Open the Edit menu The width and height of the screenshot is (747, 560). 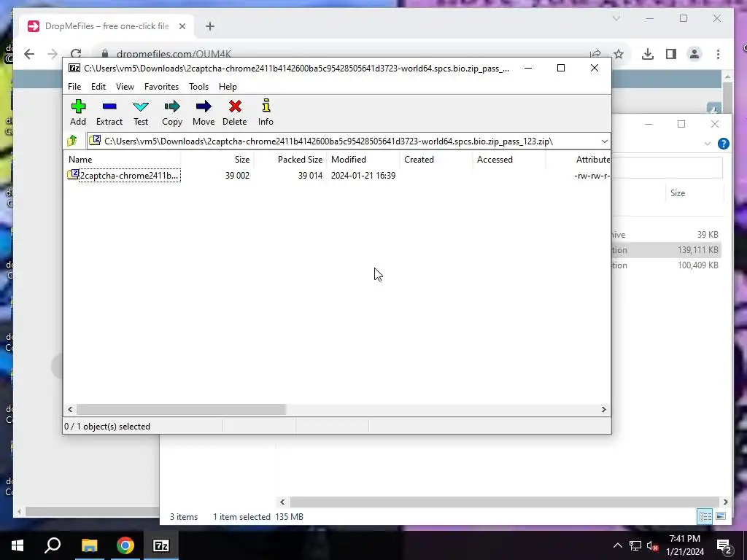click(98, 87)
